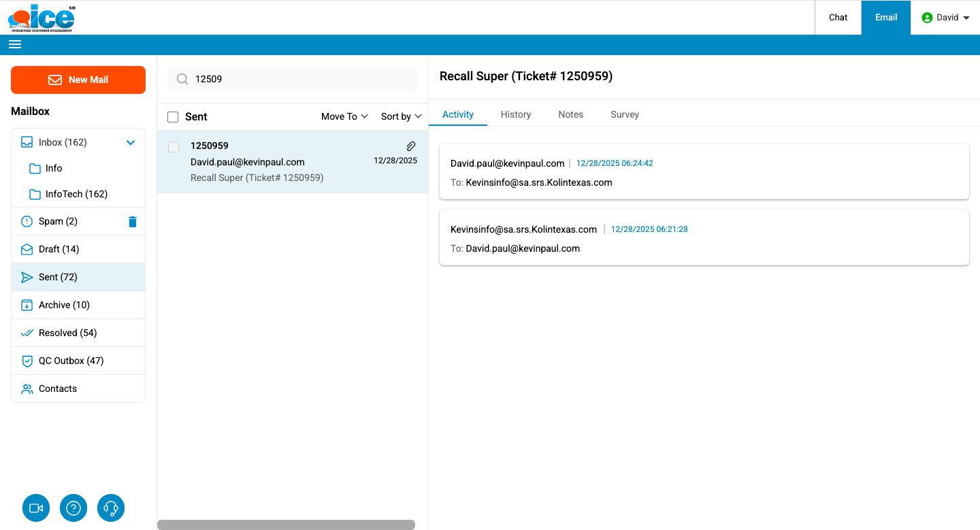The image size is (980, 530).
Task: Open the Chat section
Action: [x=838, y=18]
